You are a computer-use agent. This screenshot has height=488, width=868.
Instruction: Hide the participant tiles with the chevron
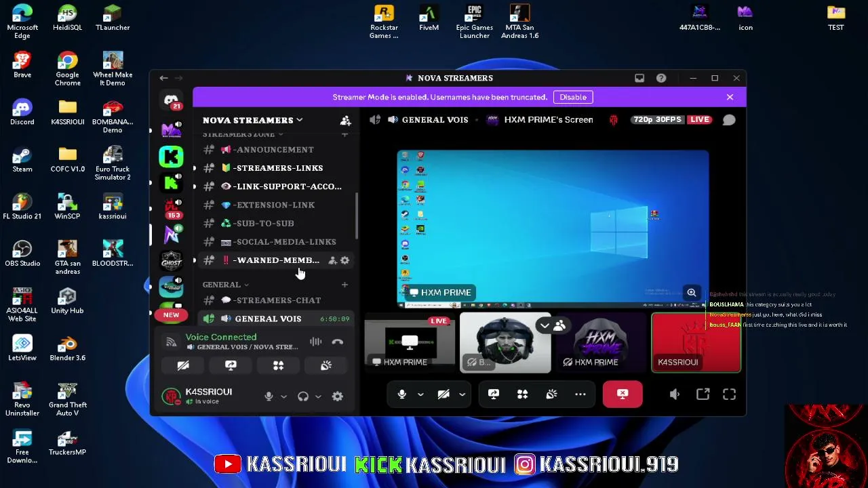point(545,326)
